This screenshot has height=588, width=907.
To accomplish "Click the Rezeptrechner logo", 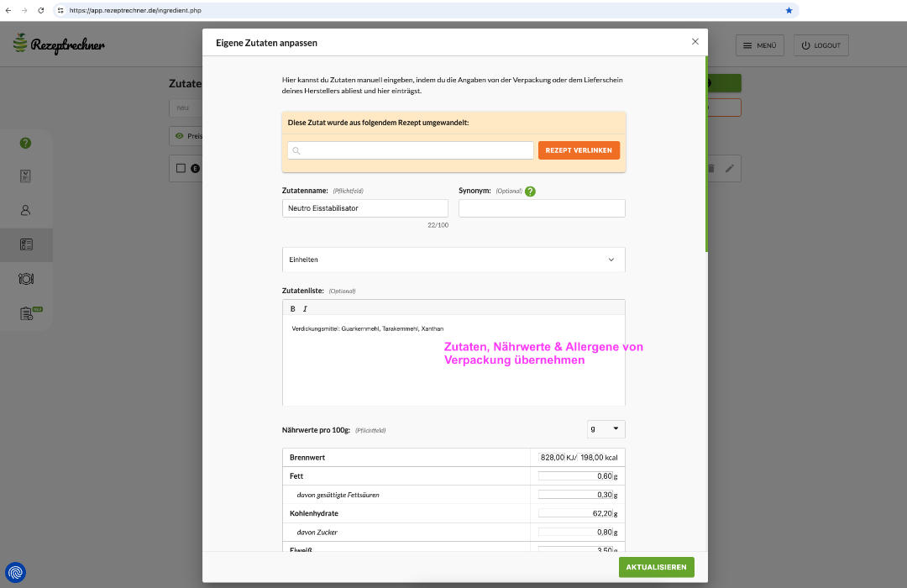I will [x=59, y=45].
